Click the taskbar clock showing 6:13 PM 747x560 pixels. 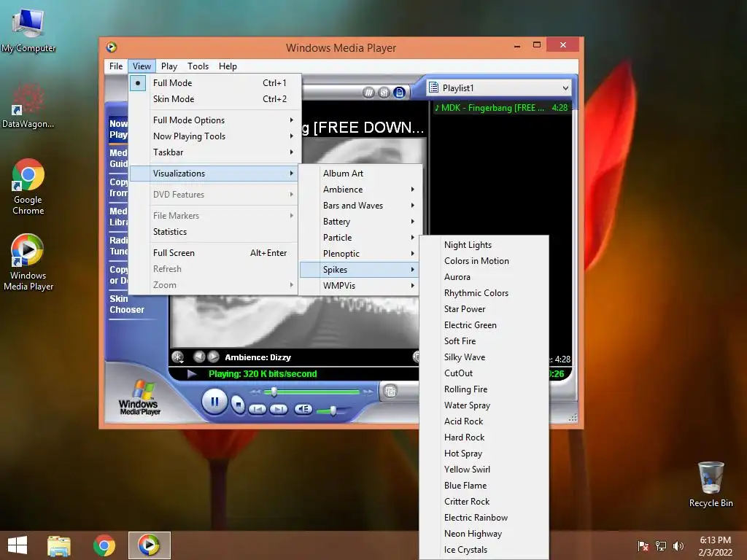tap(715, 546)
